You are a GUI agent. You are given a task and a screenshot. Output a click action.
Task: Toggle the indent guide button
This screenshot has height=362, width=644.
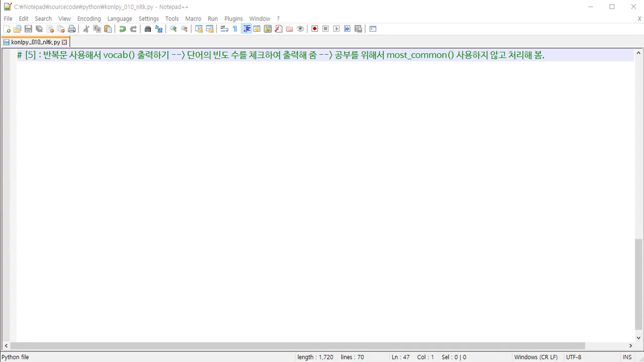tap(247, 29)
